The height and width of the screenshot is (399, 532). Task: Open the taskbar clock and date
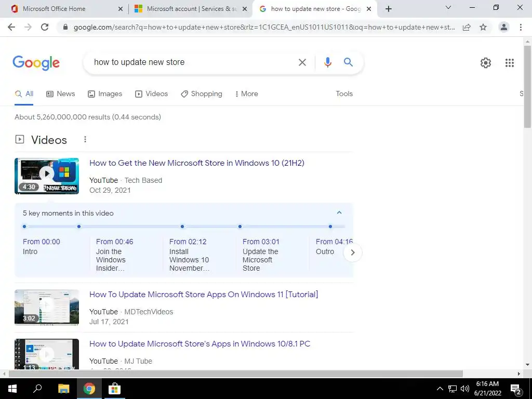487,389
